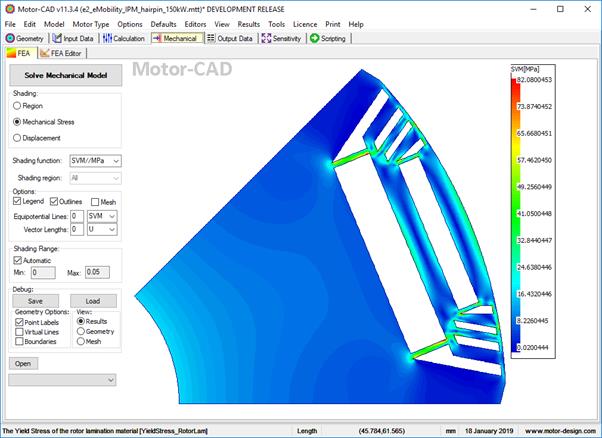Click the shading range Max field
The height and width of the screenshot is (438, 602).
[97, 272]
